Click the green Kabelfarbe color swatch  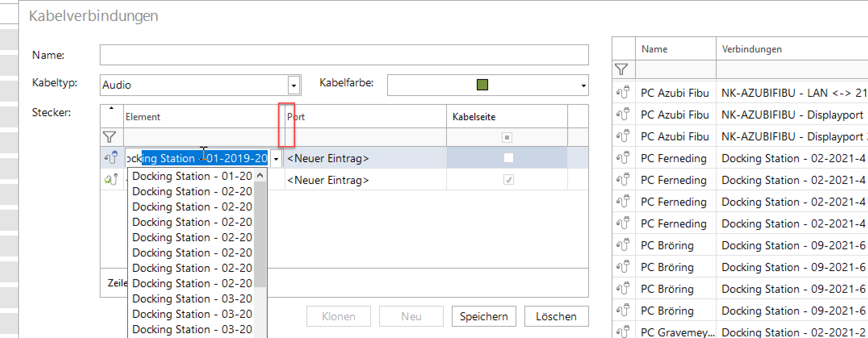pos(482,85)
